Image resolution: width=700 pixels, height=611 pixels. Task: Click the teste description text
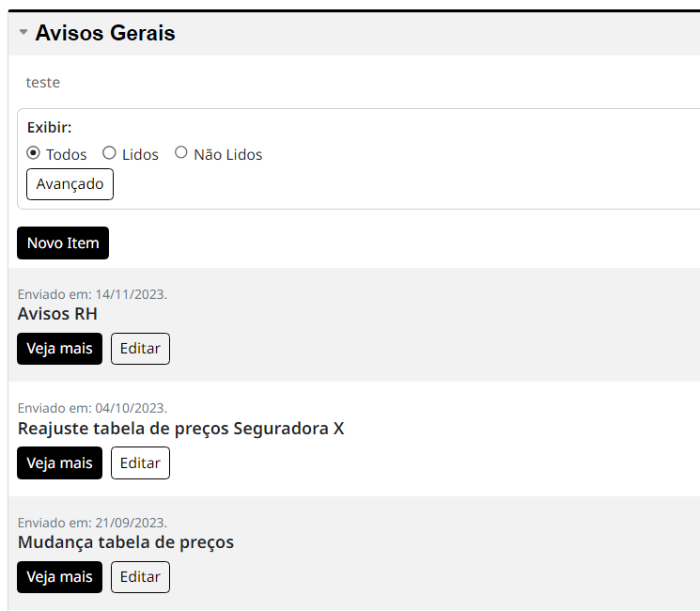pos(43,82)
